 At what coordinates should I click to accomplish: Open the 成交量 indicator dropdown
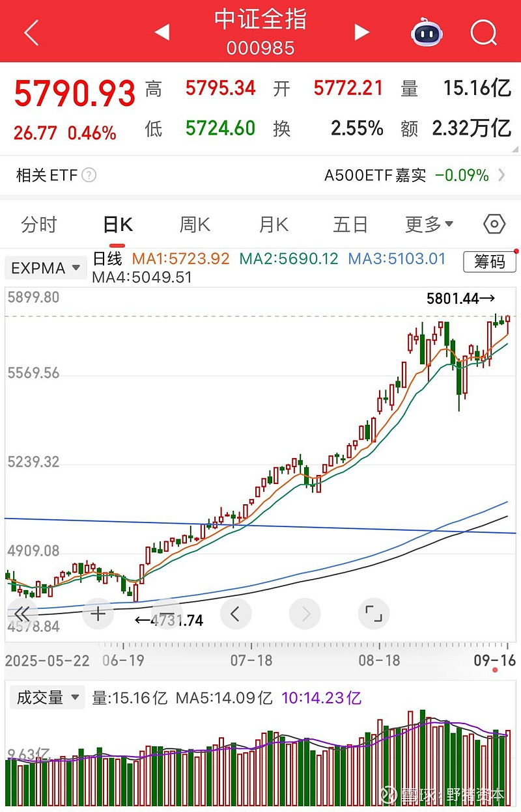[x=47, y=696]
